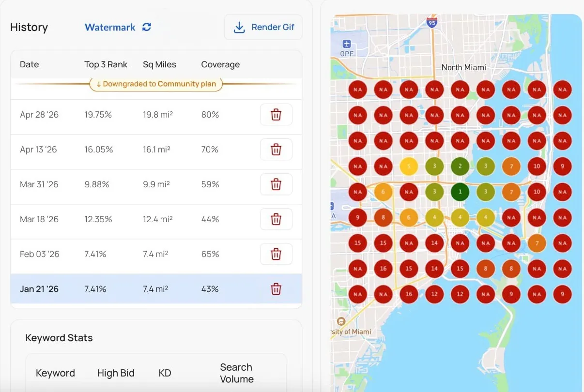Click the 9.9 mi² area value
The image size is (584, 392).
pyautogui.click(x=157, y=184)
